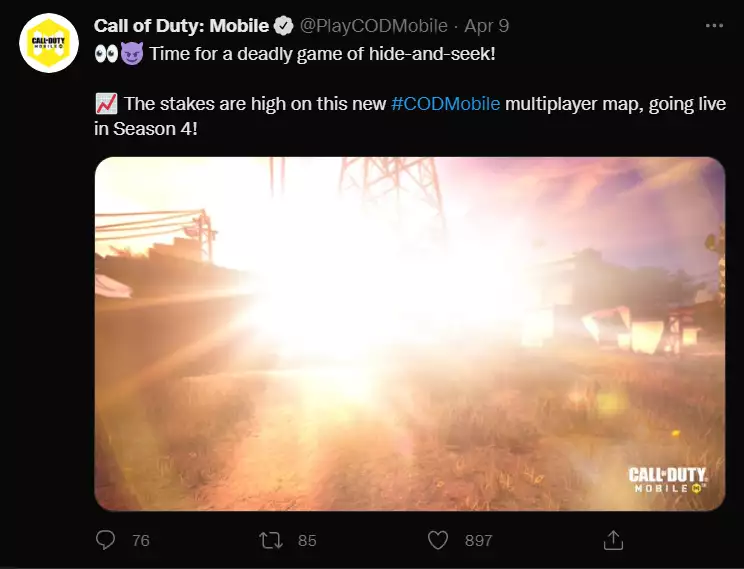Click the like count 897
The image size is (744, 569).
pos(478,540)
